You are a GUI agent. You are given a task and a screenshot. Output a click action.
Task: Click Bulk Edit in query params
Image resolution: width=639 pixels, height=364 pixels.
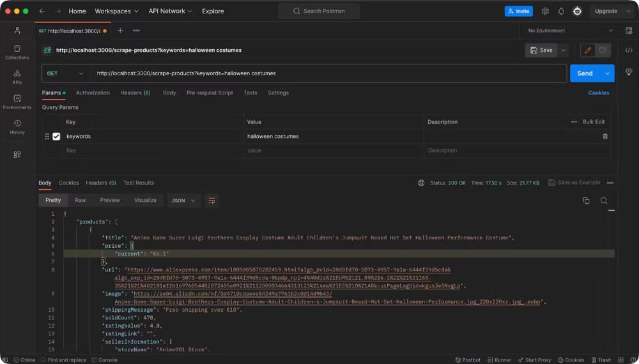(x=594, y=122)
